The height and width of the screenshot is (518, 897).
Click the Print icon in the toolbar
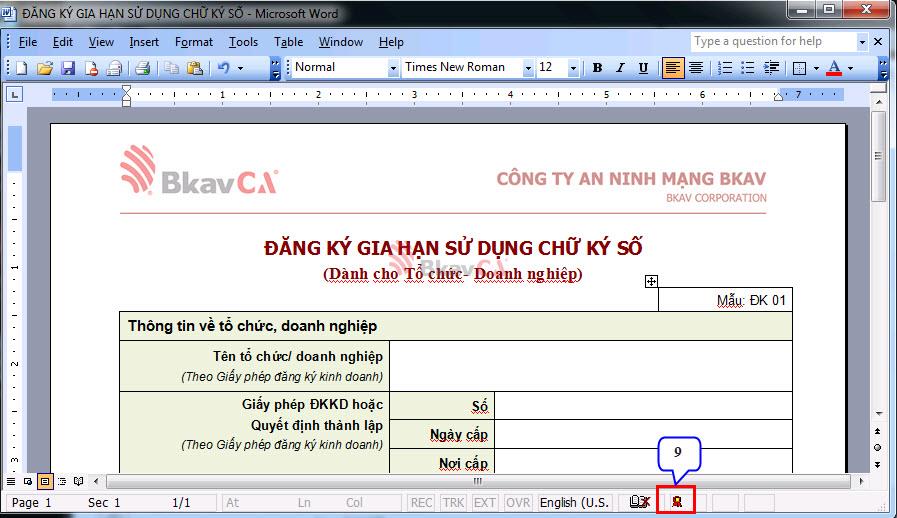pyautogui.click(x=142, y=68)
